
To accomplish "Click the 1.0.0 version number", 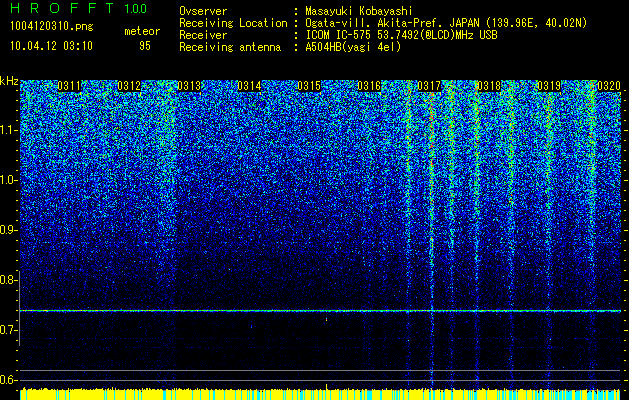I will [x=135, y=8].
